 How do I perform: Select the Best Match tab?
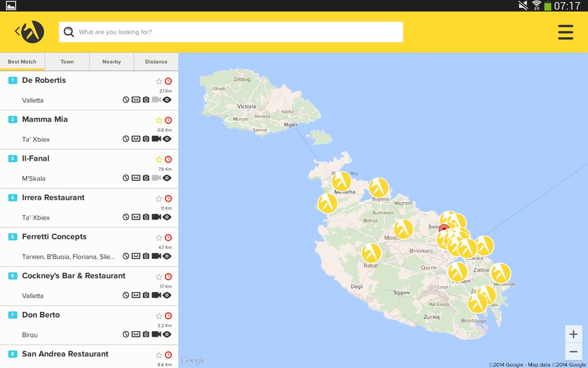(22, 61)
